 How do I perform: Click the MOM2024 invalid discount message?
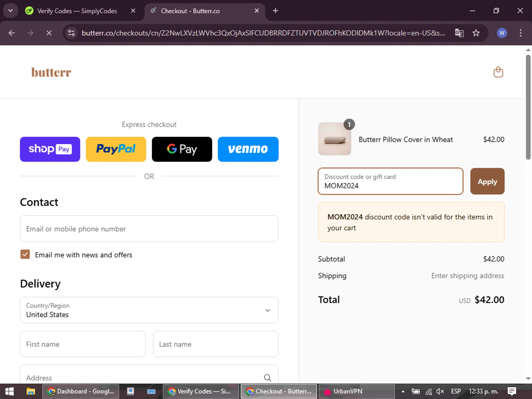coord(411,222)
